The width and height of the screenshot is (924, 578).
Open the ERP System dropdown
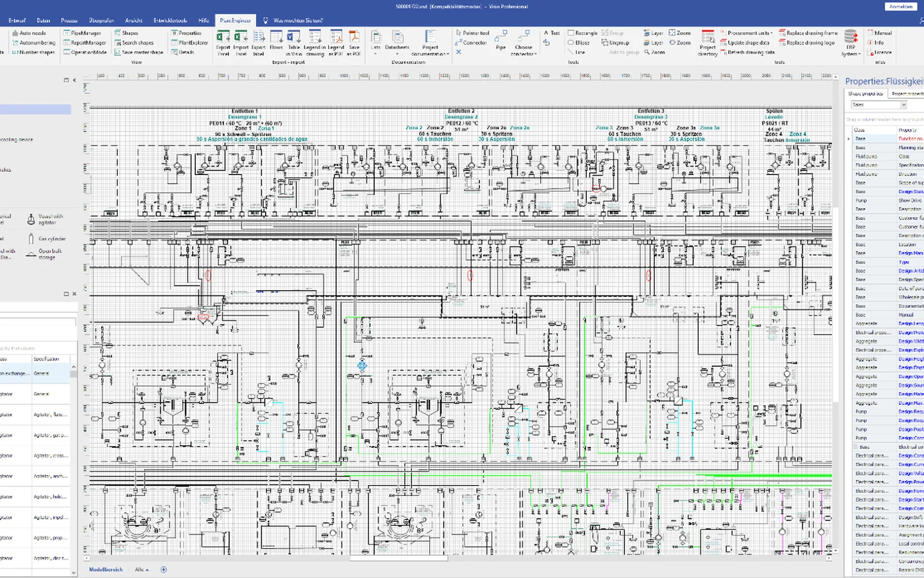[x=851, y=43]
